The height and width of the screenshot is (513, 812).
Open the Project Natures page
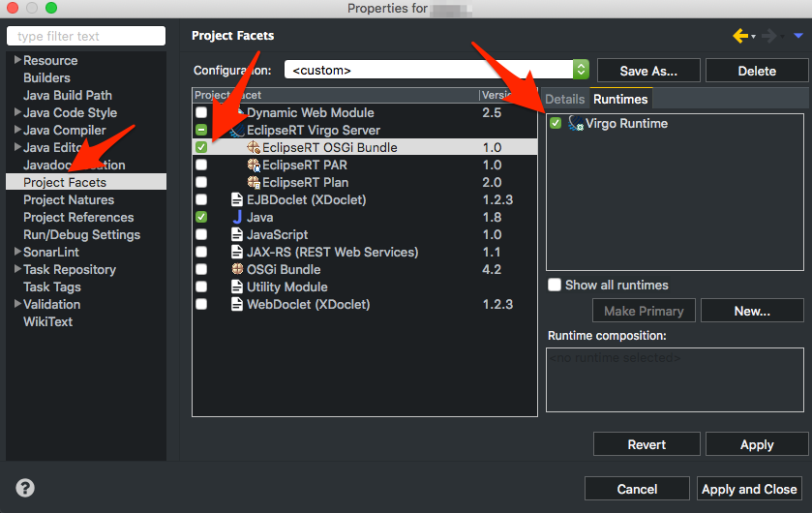point(69,199)
